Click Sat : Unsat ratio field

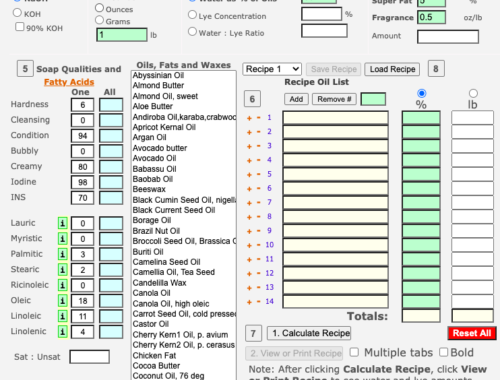90,357
